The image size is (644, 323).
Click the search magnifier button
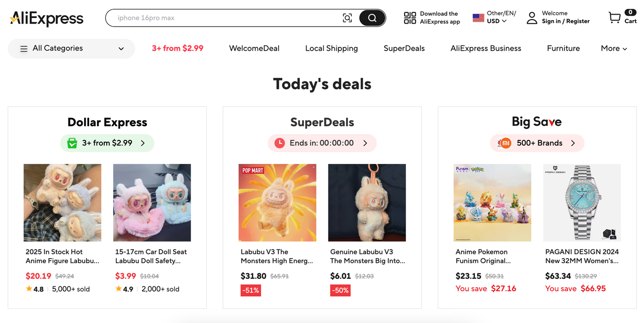tap(372, 18)
